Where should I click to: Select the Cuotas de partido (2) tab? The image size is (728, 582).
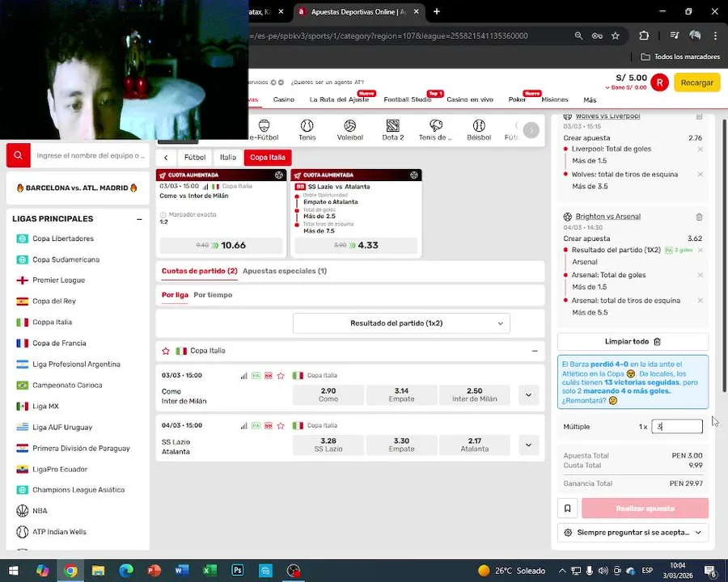tap(199, 271)
